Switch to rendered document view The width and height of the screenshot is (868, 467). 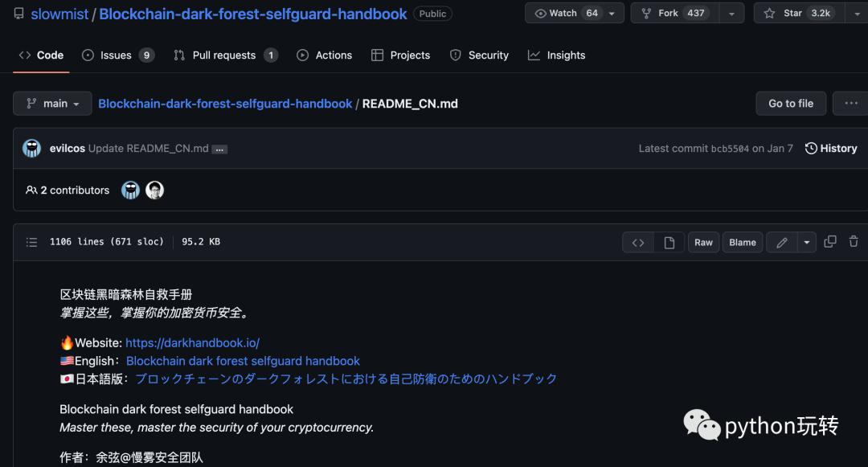click(669, 242)
